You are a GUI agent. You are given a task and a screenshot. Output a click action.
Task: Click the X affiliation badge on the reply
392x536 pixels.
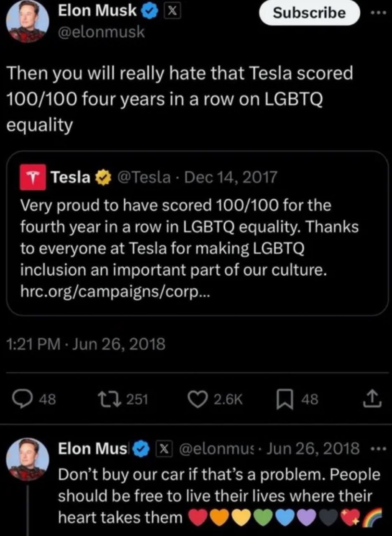click(x=164, y=448)
